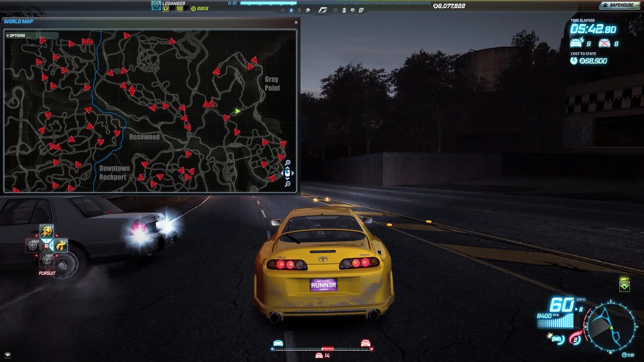Select the Gray Point map label
The height and width of the screenshot is (362, 644).
pyautogui.click(x=272, y=84)
